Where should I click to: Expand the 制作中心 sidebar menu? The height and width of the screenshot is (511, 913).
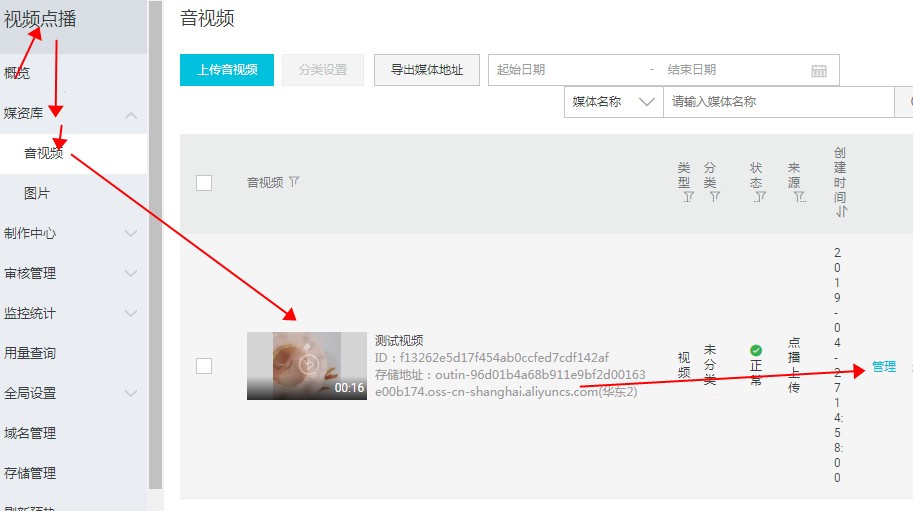click(131, 233)
